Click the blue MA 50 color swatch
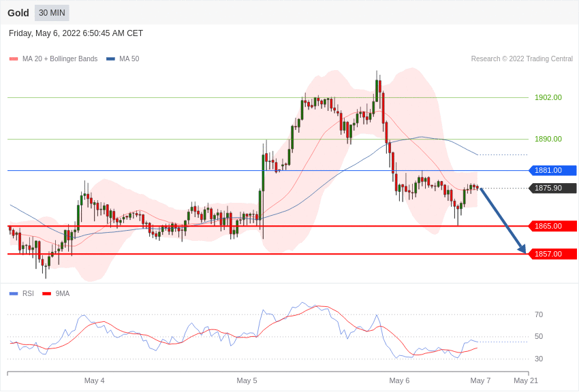Viewport: 579px width, 392px height. point(110,59)
